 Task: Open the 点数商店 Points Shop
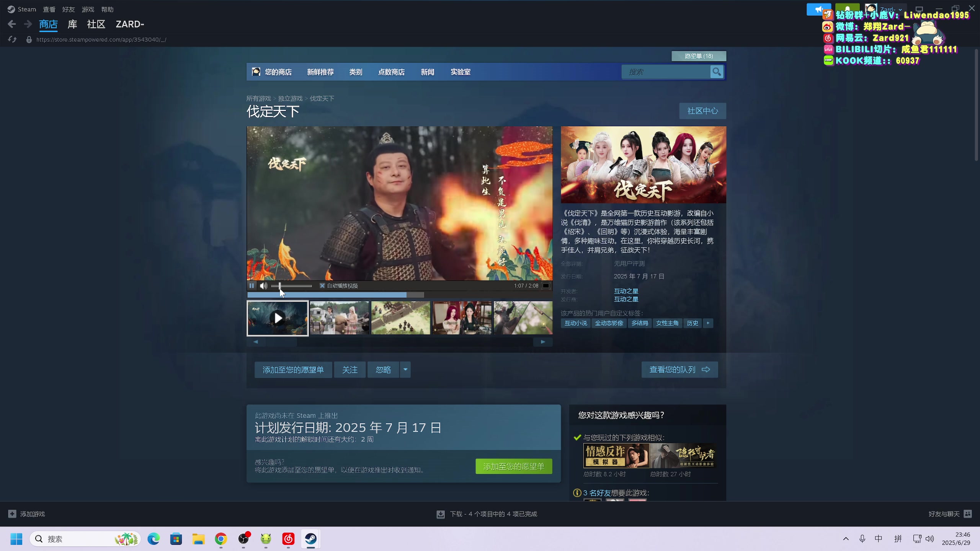(392, 72)
